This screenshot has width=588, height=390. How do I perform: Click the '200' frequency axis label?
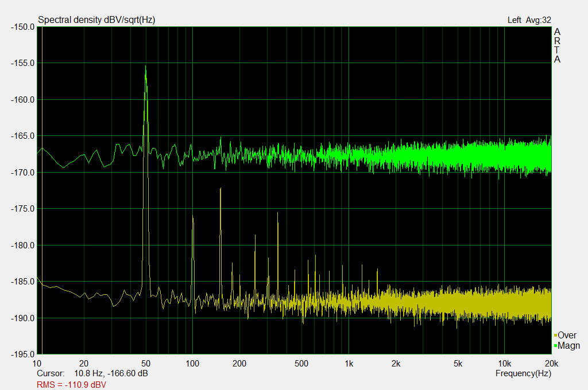pyautogui.click(x=239, y=364)
